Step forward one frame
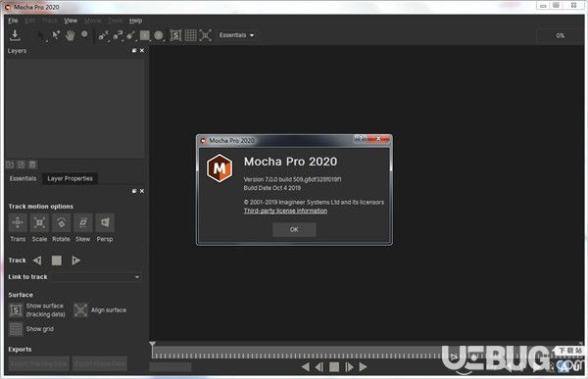This screenshot has width=588, height=379. 349,367
